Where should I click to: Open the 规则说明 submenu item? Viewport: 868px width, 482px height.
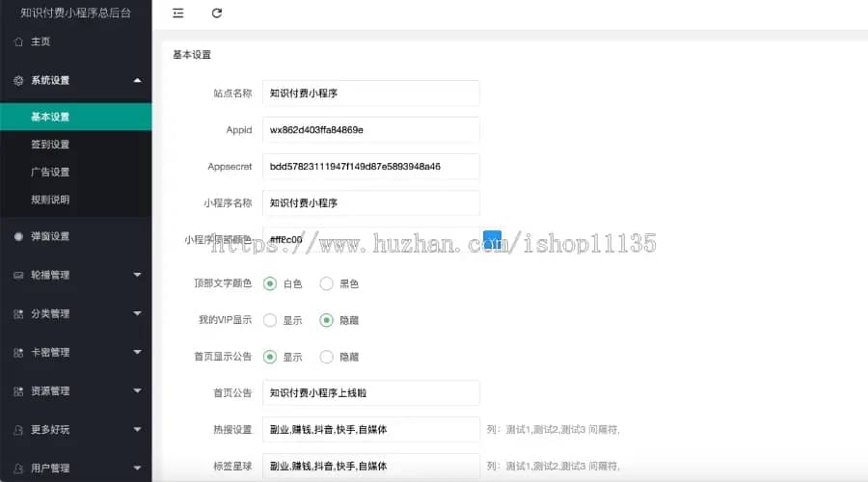[x=76, y=200]
